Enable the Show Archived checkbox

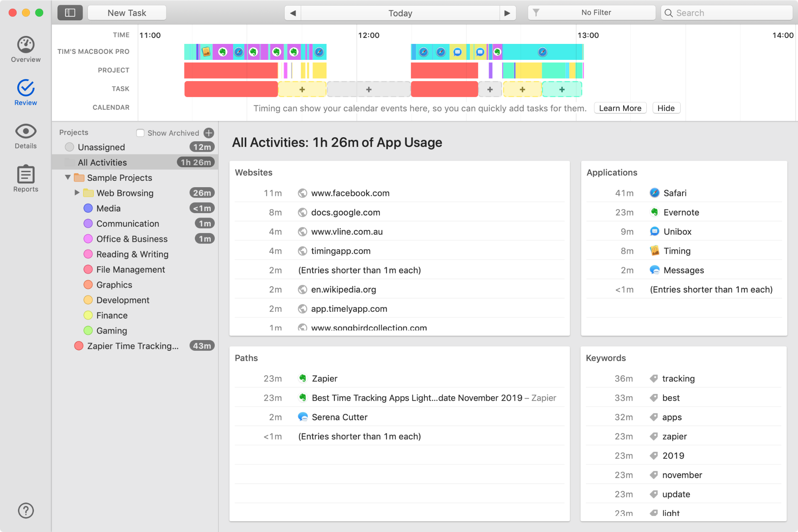click(x=140, y=133)
